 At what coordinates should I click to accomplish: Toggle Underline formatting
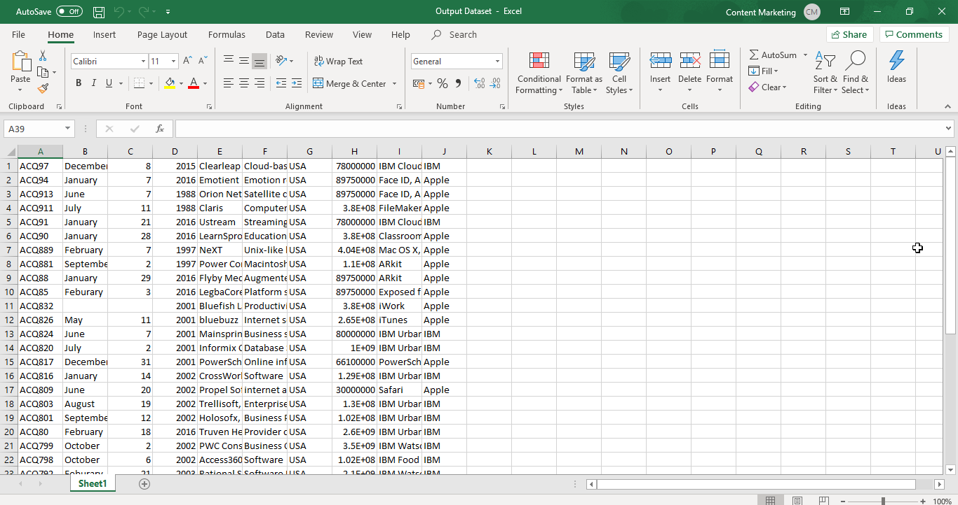(109, 83)
